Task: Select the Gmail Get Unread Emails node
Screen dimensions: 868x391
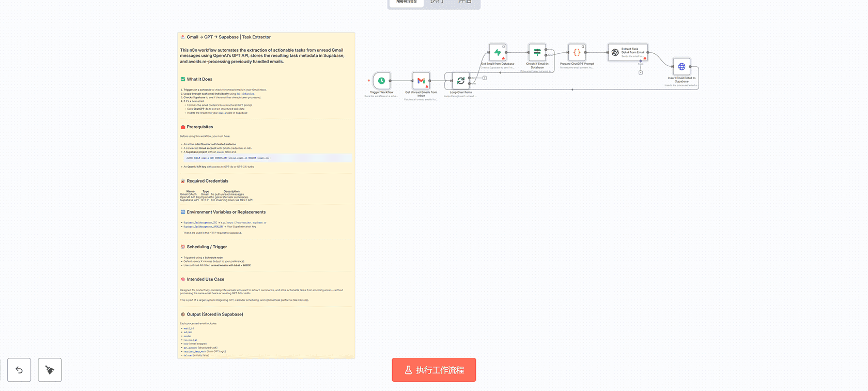Action: click(x=421, y=81)
